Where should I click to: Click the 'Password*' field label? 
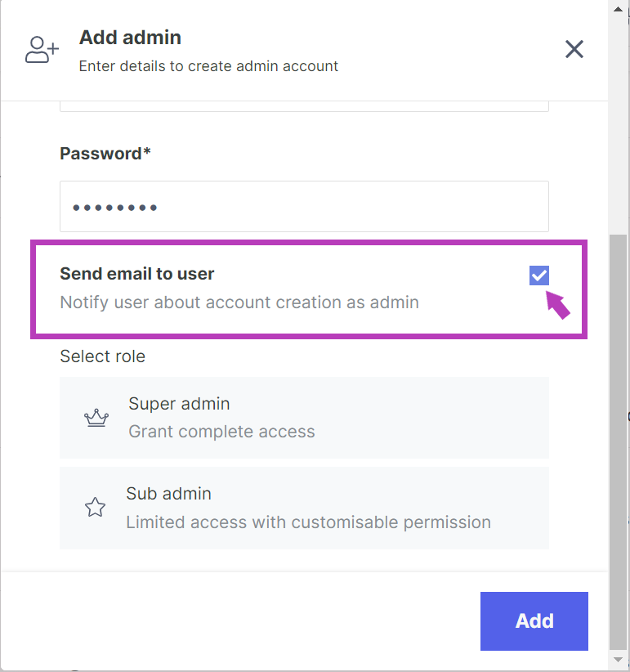105,154
